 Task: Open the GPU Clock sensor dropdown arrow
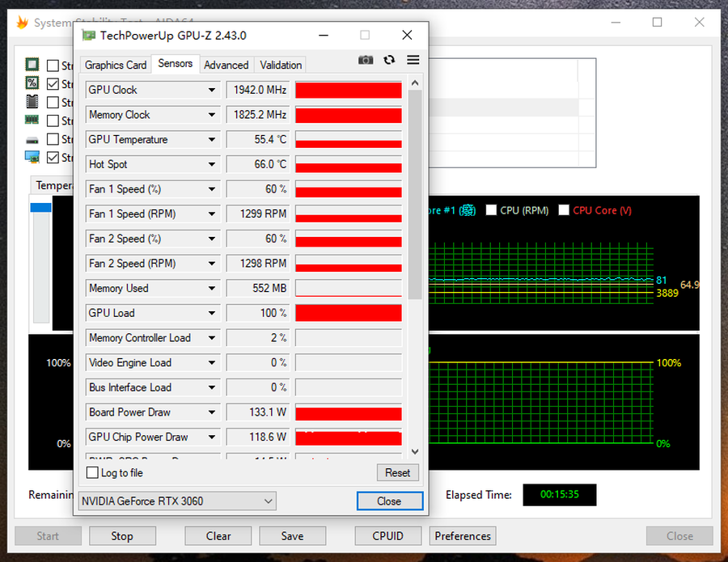pyautogui.click(x=212, y=90)
